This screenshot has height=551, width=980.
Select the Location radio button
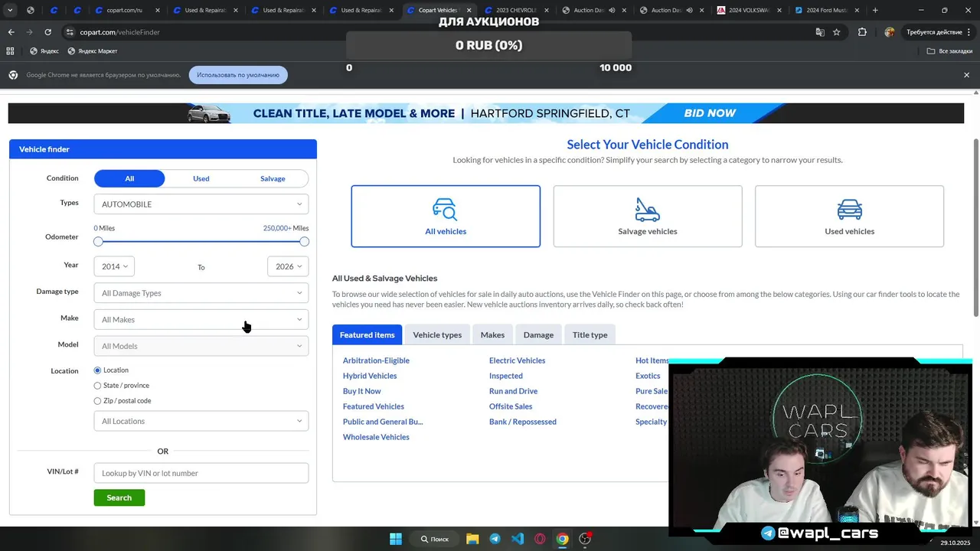point(97,370)
